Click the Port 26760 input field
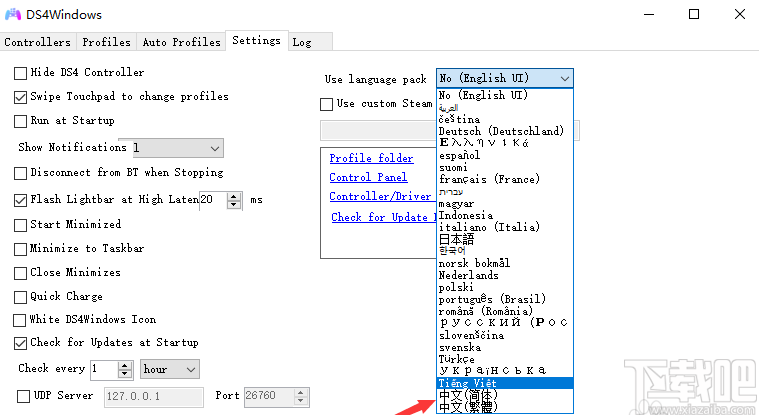This screenshot has width=759, height=415. pyautogui.click(x=276, y=397)
